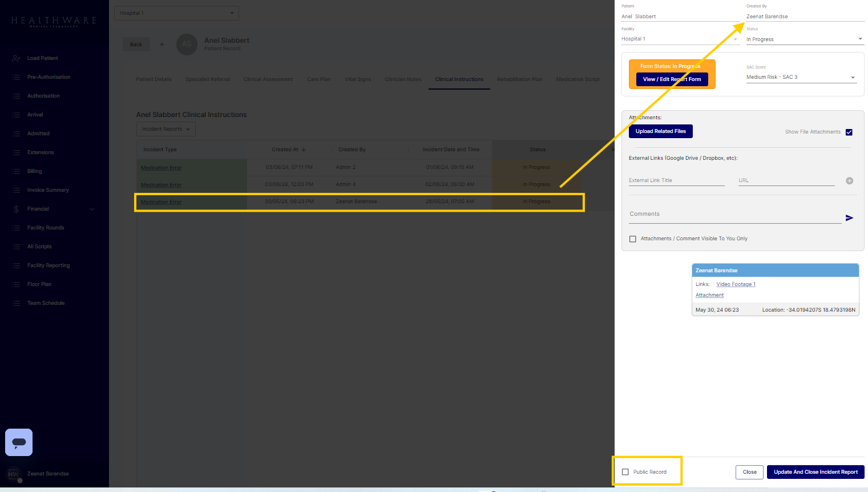Click the Upload Related Files button

(x=660, y=131)
